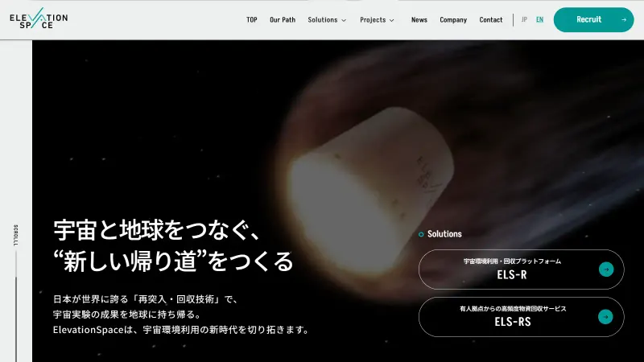
Task: Go to the Our Path page
Action: [283, 19]
